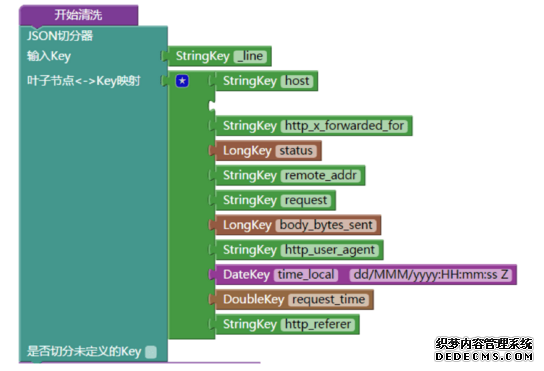Click the http_user_agent field
This screenshot has width=544, height=371.
(330, 250)
